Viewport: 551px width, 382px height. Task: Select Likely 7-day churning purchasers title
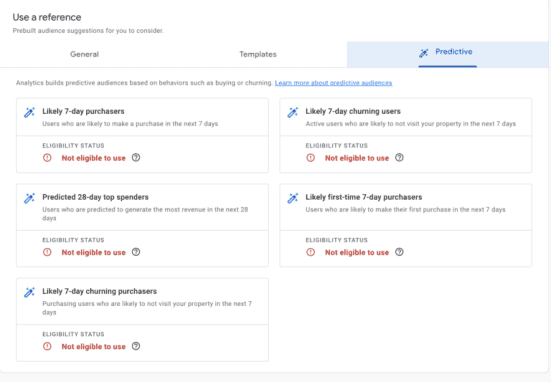click(x=99, y=291)
